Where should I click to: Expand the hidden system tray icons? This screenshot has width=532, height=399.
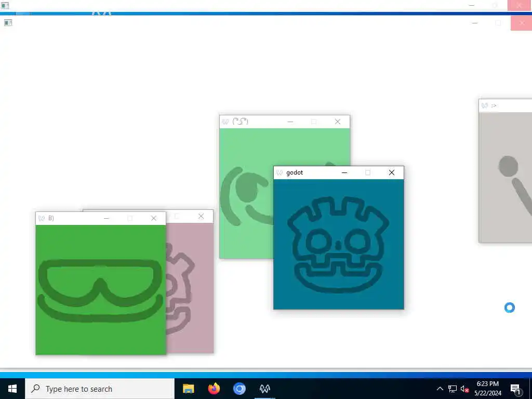coord(440,389)
